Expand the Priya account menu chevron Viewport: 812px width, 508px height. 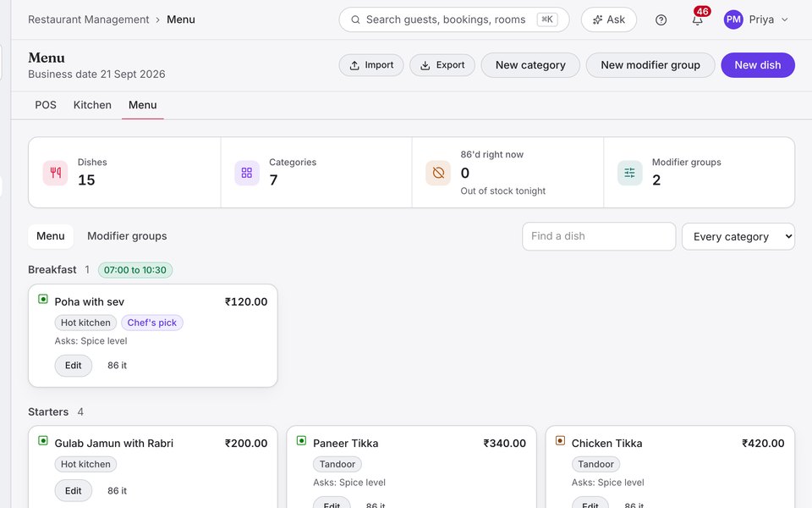click(785, 19)
